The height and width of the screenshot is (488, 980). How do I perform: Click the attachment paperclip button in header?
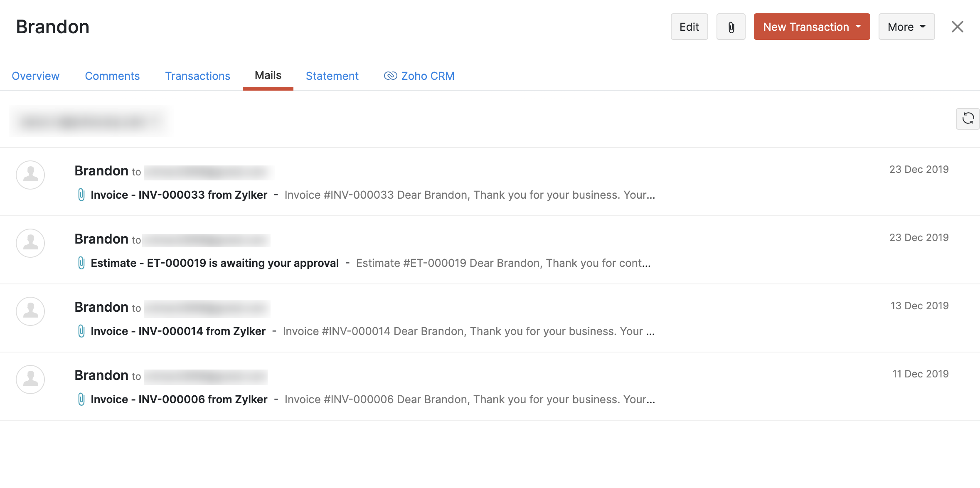(731, 27)
